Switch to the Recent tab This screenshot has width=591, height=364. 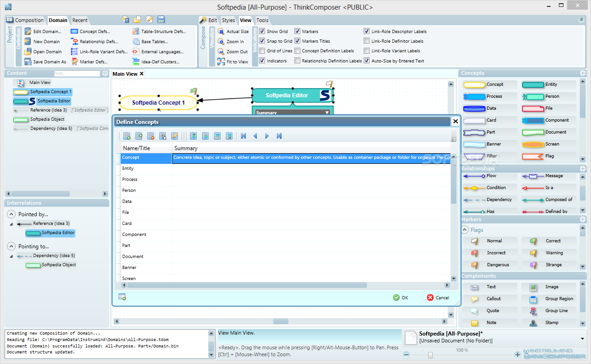(x=80, y=20)
